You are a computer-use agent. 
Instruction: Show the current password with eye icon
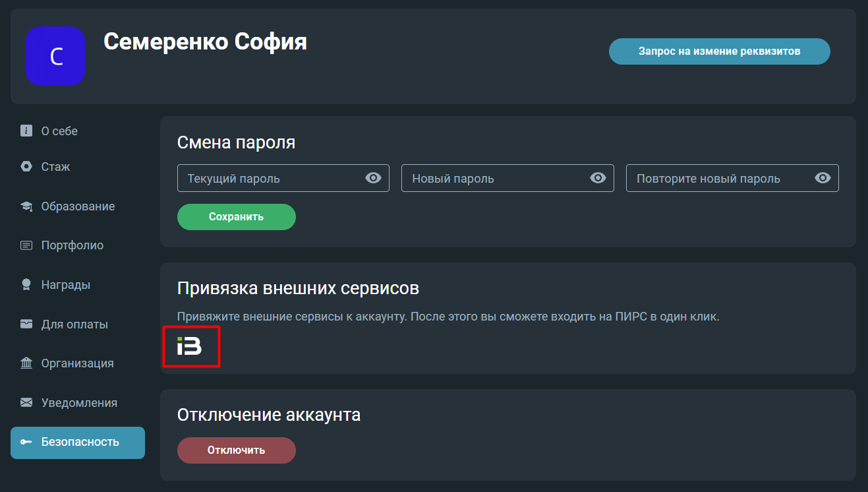pos(373,178)
